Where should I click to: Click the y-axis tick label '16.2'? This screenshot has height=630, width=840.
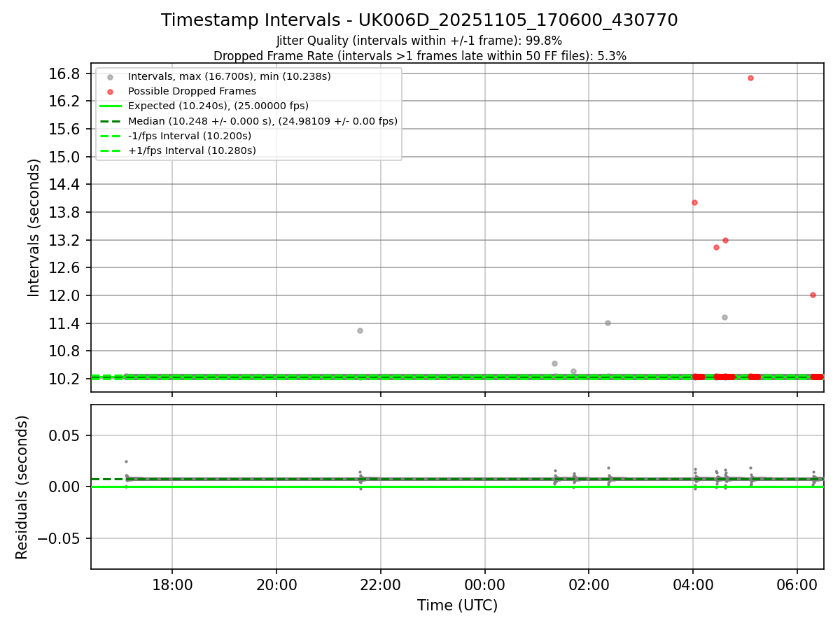point(65,101)
